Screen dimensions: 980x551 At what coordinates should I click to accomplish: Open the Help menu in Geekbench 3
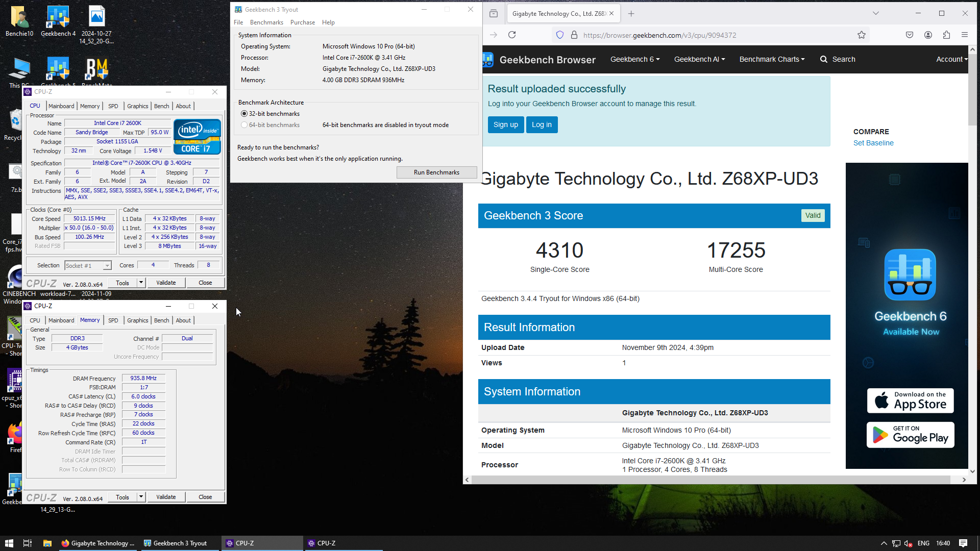click(328, 22)
